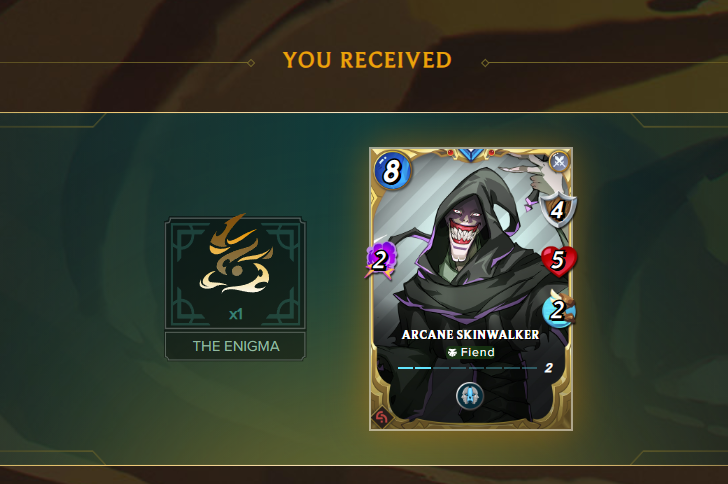Click the Fiend label text
728x484 pixels.
[x=477, y=353]
